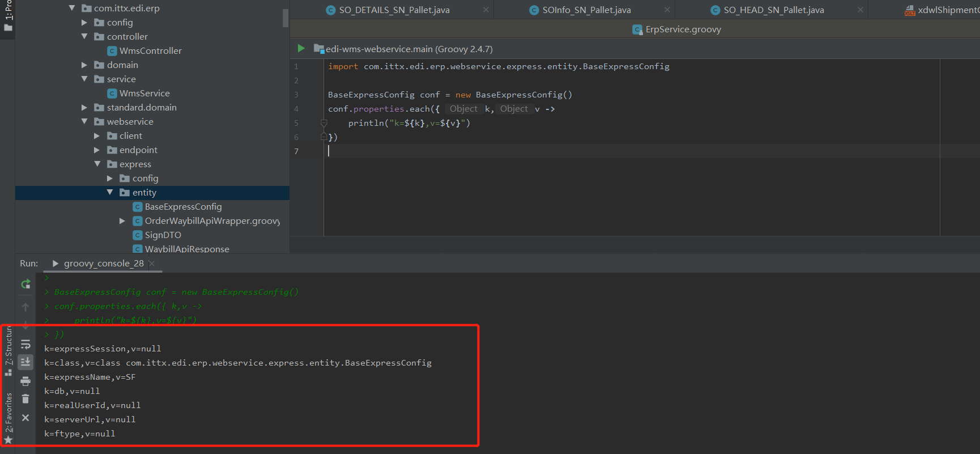Click the 'k=realUserId,v=null' console line
The width and height of the screenshot is (980, 454).
[x=92, y=405]
